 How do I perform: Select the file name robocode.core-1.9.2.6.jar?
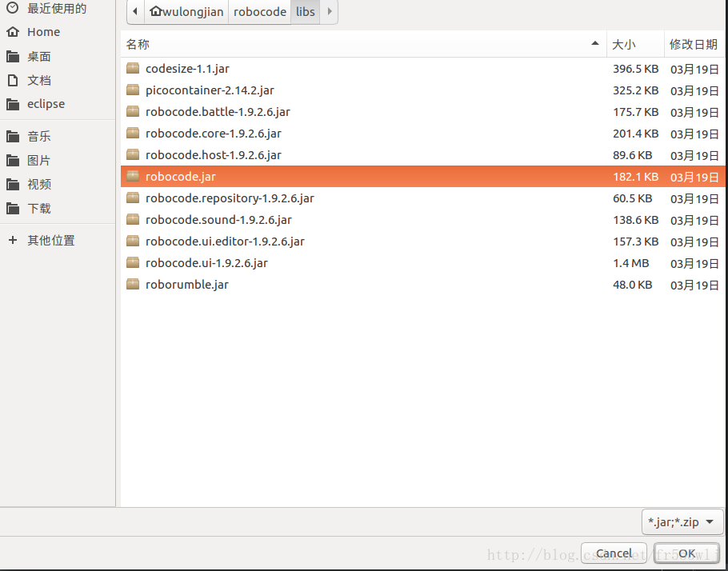click(x=214, y=134)
